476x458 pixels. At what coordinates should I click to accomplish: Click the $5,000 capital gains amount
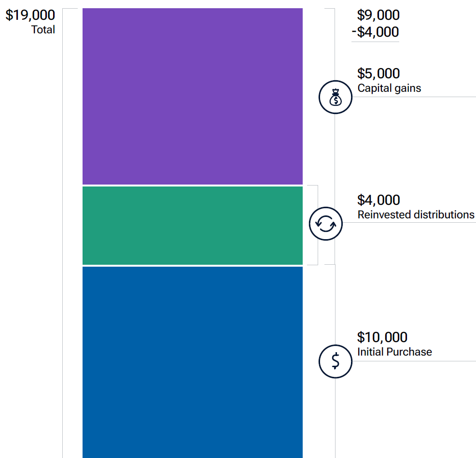pyautogui.click(x=378, y=73)
